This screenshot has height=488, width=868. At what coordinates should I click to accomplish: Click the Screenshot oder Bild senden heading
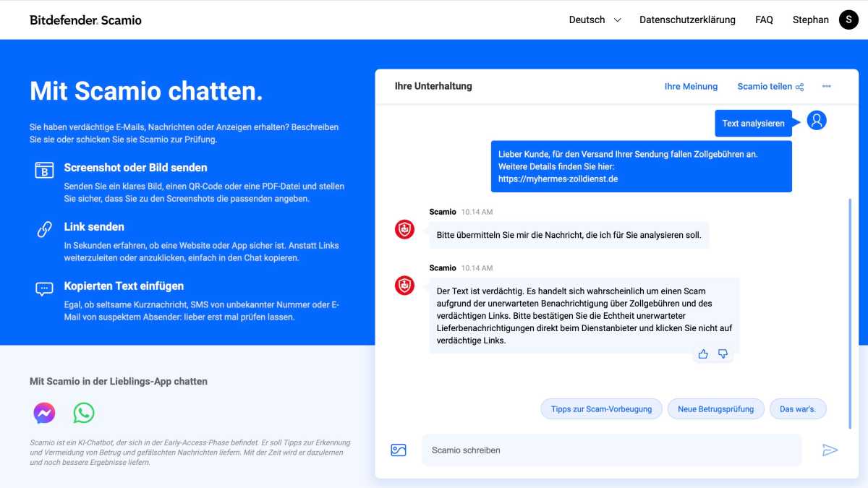(x=135, y=167)
